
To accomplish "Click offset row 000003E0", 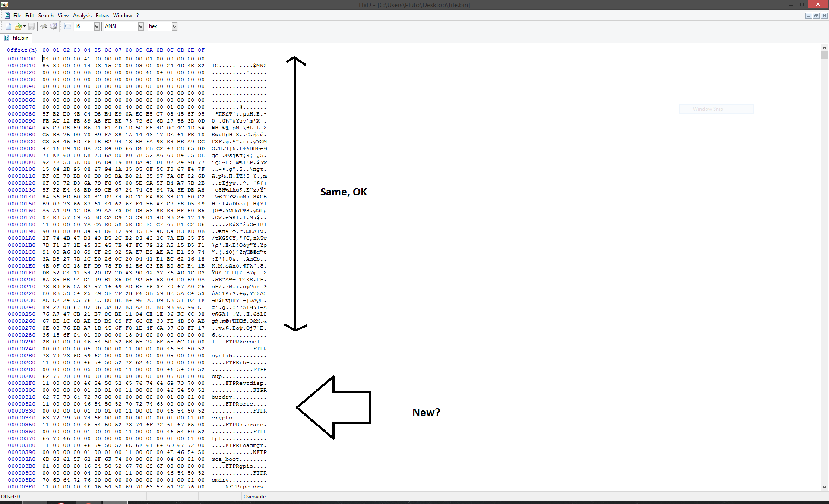I will pos(22,487).
